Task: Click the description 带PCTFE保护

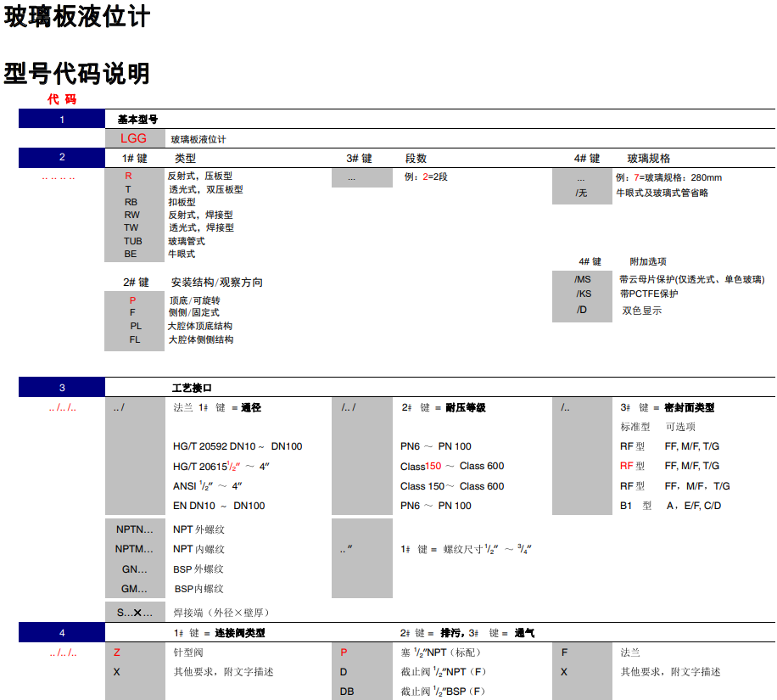Action: click(x=649, y=294)
